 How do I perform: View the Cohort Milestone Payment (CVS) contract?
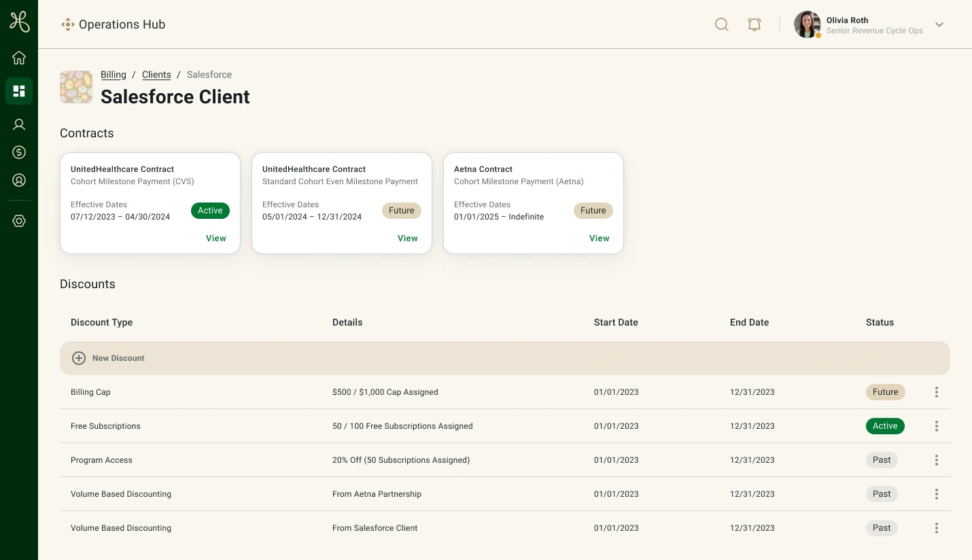click(216, 239)
